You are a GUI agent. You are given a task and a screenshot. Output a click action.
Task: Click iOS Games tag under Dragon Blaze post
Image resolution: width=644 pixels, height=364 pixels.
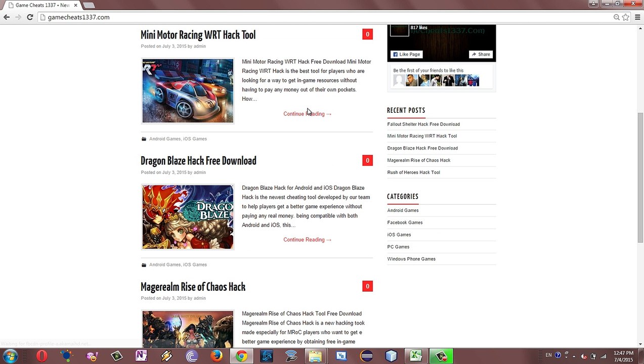(x=195, y=264)
